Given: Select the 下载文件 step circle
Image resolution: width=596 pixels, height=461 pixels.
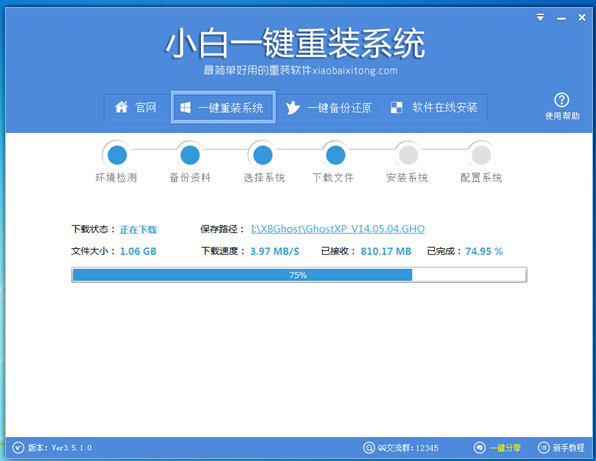Looking at the screenshot, I should 336,155.
